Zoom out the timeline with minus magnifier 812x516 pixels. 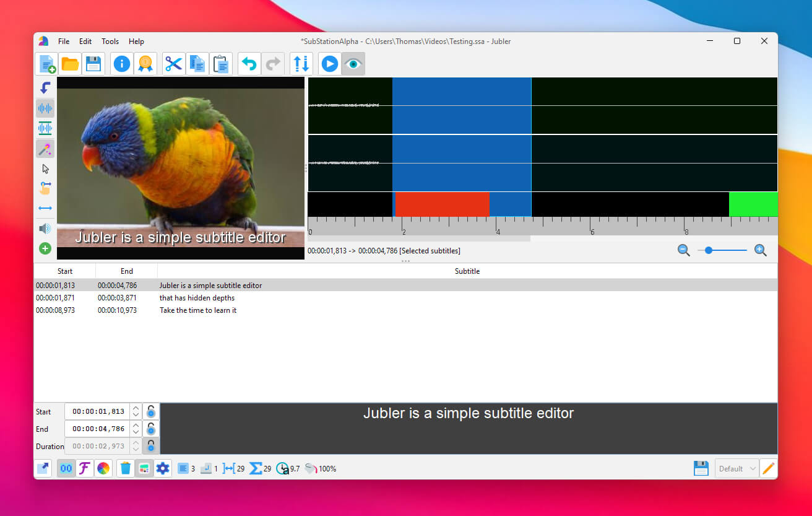[684, 250]
